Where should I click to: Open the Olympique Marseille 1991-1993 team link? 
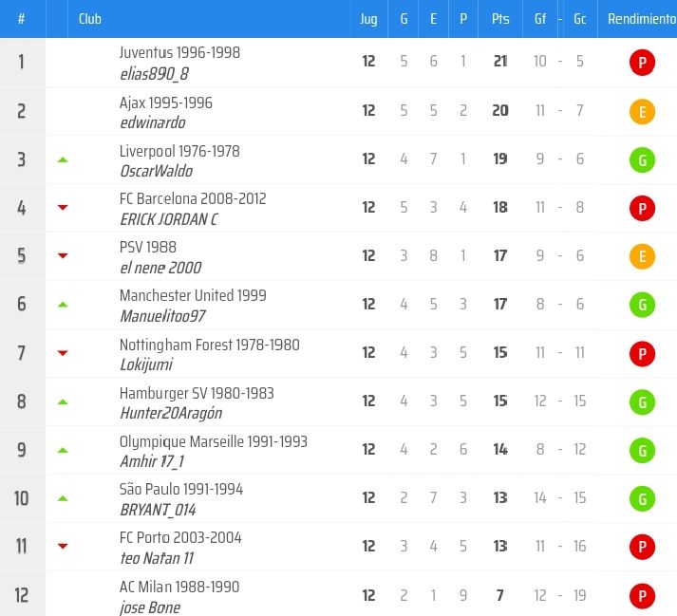click(x=214, y=441)
